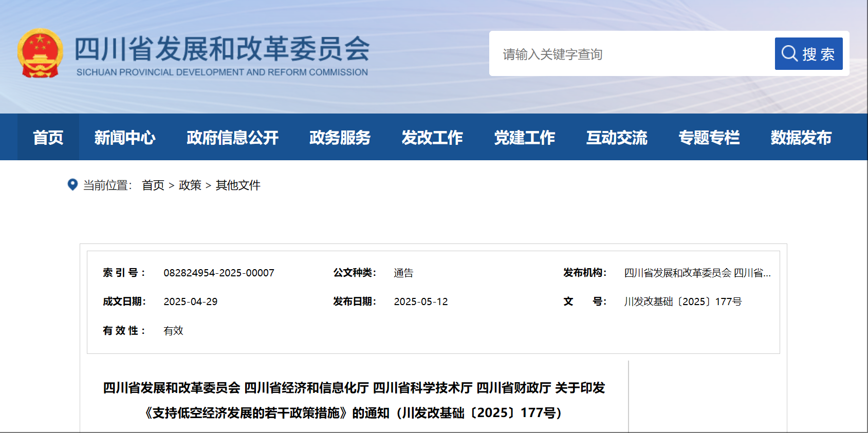The width and height of the screenshot is (868, 433).
Task: Open 互动交流 in the nav bar
Action: (x=617, y=138)
